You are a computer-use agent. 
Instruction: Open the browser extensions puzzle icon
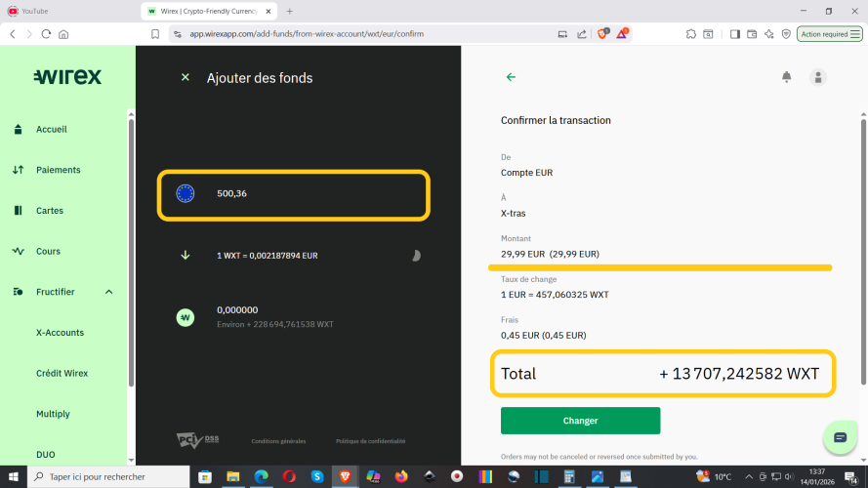pos(691,34)
